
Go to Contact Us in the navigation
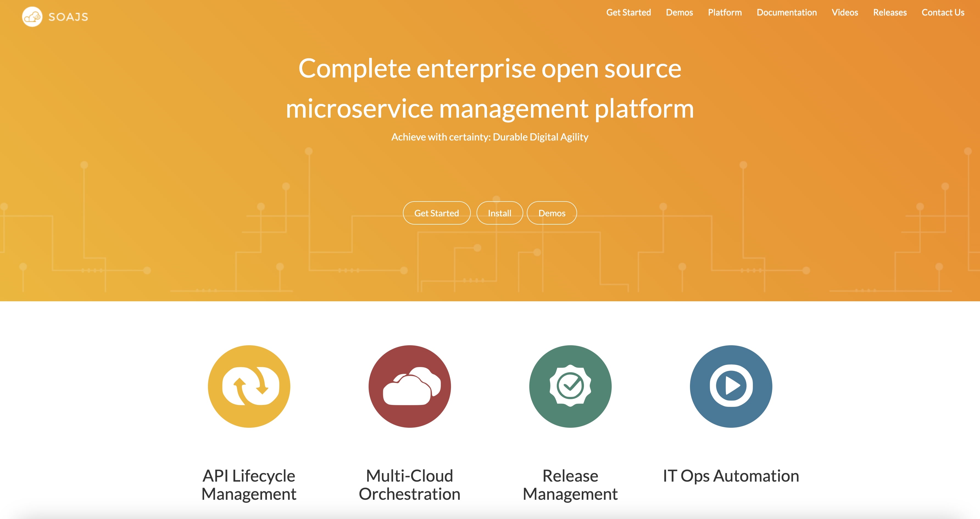(942, 13)
